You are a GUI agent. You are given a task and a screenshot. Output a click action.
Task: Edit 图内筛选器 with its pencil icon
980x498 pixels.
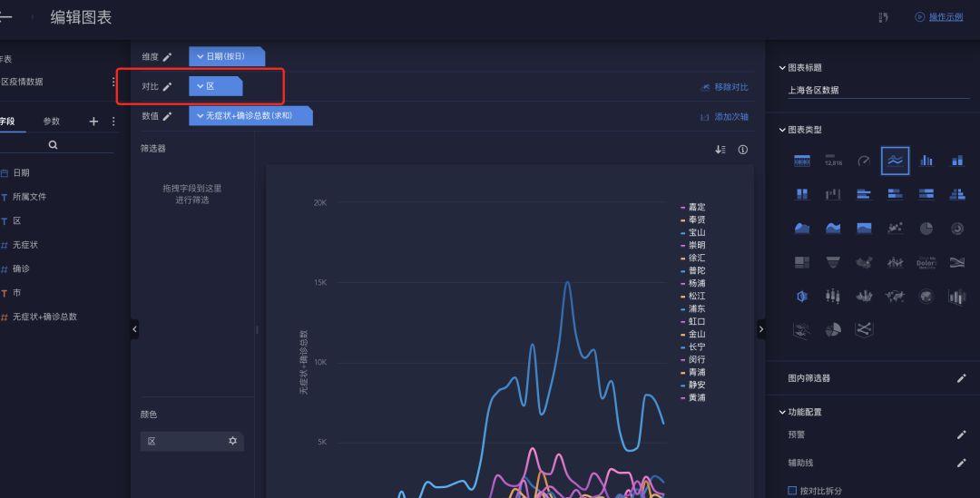tap(961, 378)
